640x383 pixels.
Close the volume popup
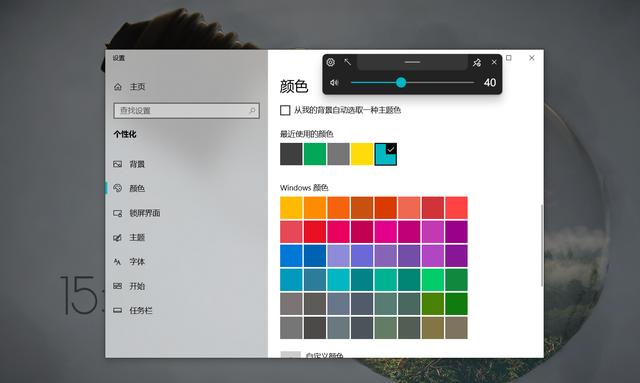pos(494,62)
